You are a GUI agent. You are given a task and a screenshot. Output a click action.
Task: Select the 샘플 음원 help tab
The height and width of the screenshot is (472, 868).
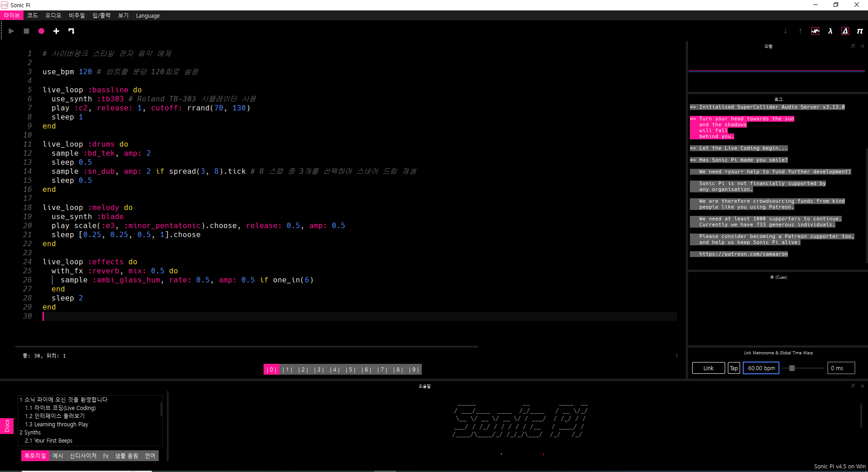tap(127, 456)
